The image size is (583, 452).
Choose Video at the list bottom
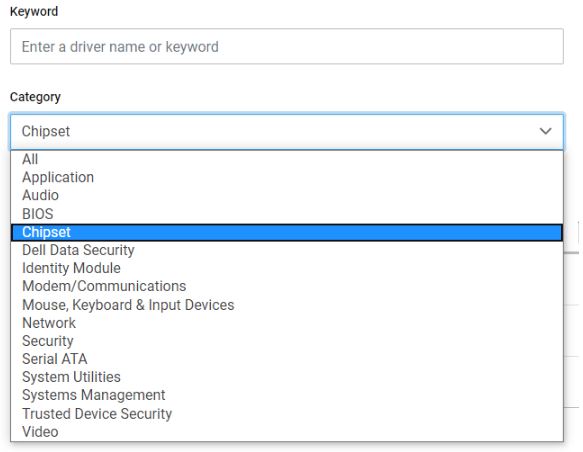pos(287,432)
